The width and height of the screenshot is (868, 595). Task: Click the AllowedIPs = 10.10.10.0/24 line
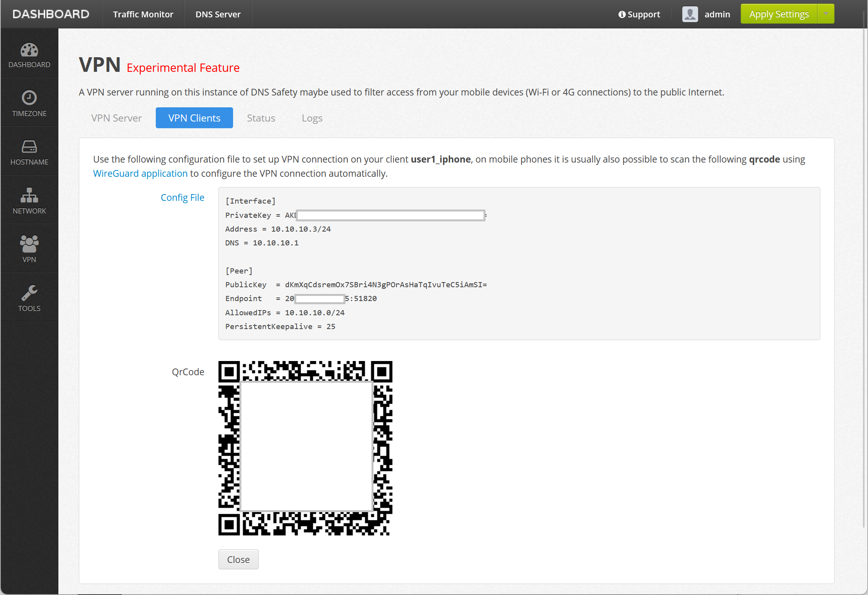285,312
